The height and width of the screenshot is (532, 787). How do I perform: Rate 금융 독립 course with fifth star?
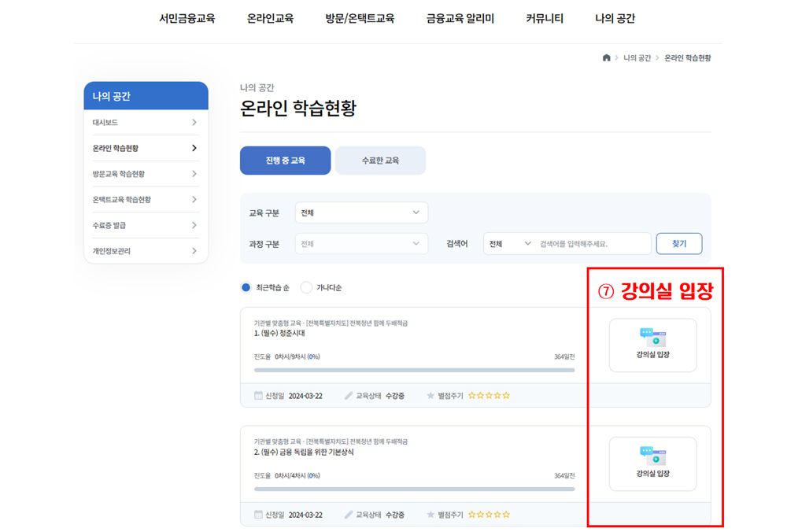pos(506,515)
